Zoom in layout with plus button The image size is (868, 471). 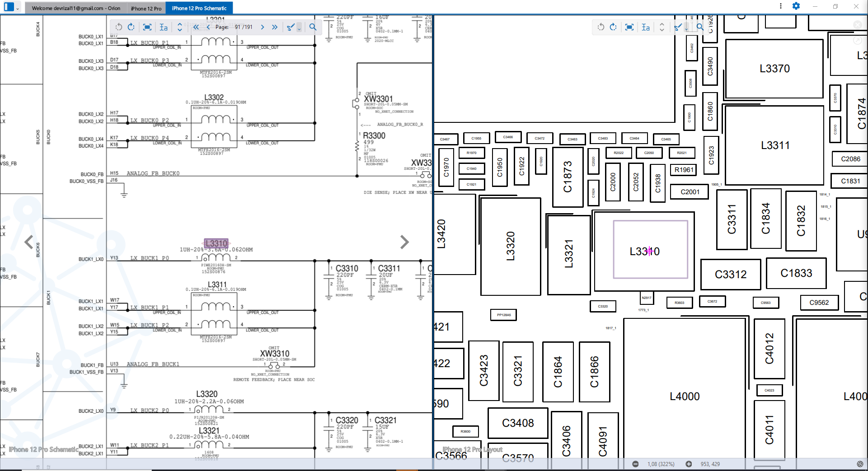pos(689,464)
